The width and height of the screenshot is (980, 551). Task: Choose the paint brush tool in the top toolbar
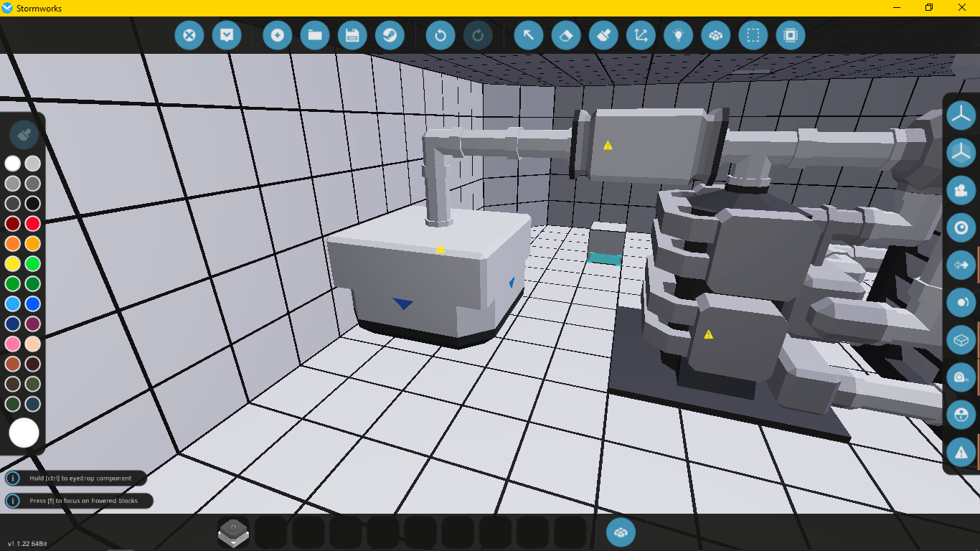[x=603, y=35]
